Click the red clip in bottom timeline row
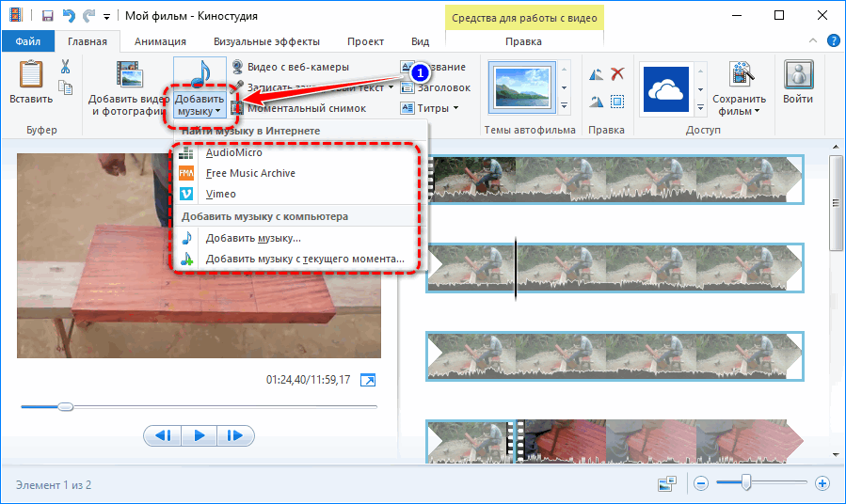Screen dimensions: 846x504 point(660,442)
